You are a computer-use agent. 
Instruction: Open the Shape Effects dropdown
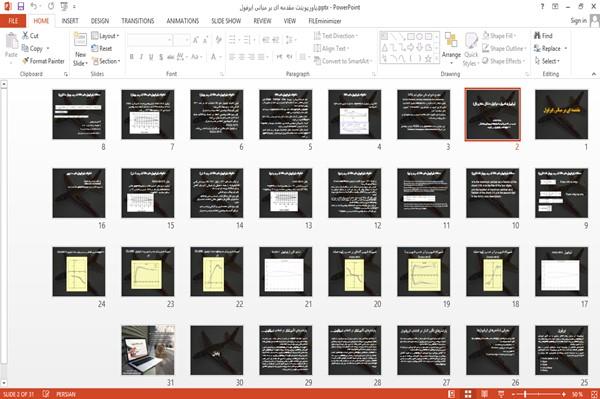pyautogui.click(x=504, y=61)
